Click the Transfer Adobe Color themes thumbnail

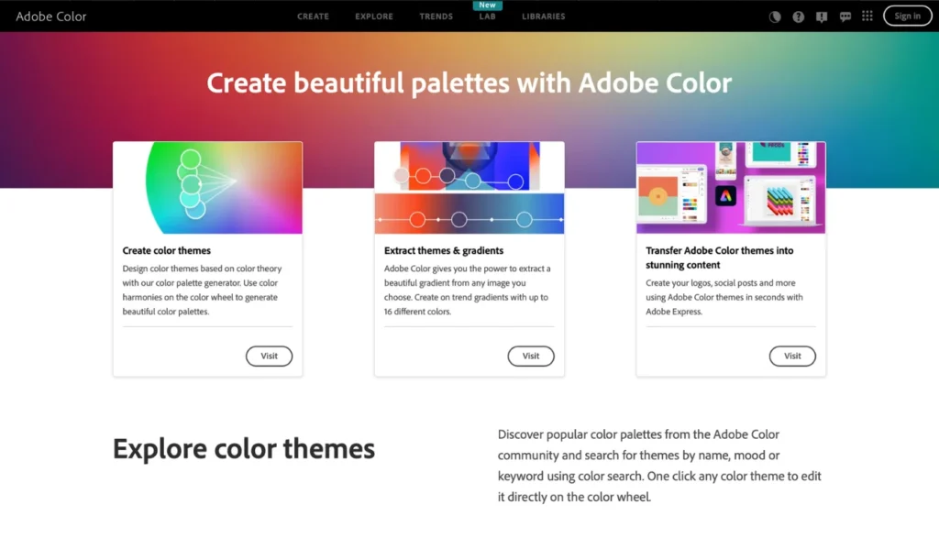pos(730,187)
